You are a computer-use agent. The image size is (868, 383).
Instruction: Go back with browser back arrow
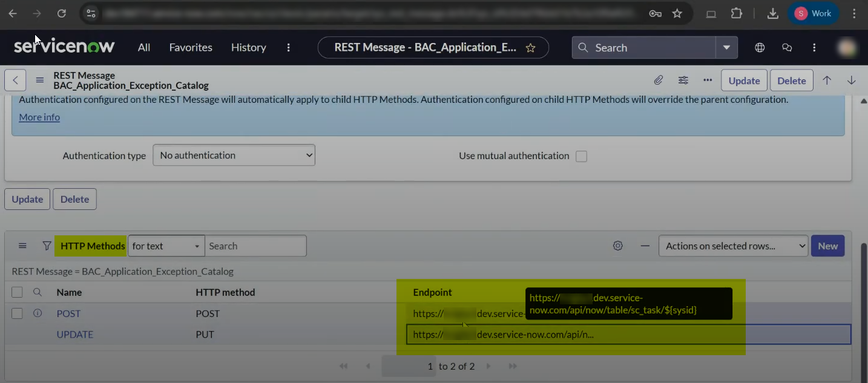(13, 13)
